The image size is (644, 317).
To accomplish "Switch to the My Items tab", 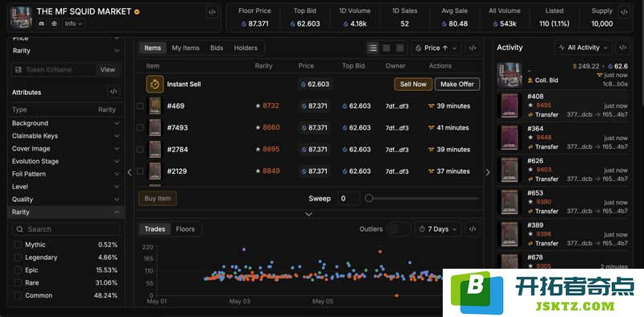I will (x=186, y=48).
